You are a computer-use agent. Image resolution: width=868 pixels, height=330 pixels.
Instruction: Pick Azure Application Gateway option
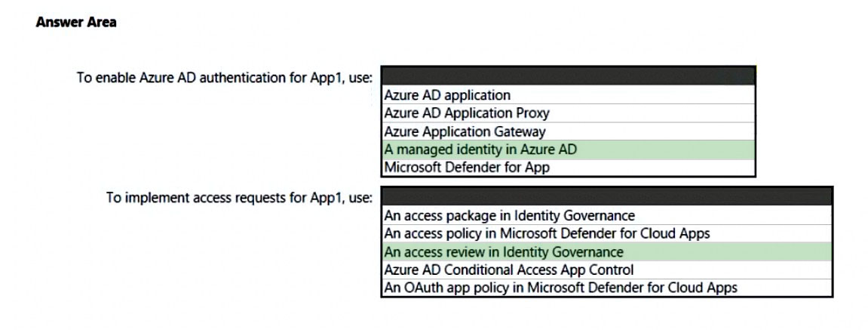point(568,131)
